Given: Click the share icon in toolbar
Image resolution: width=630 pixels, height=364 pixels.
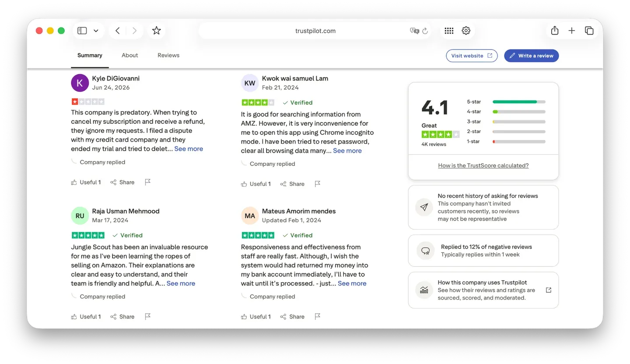Looking at the screenshot, I should 555,31.
